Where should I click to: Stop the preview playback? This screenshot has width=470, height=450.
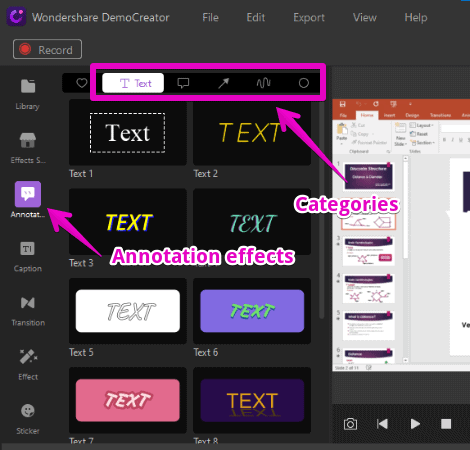click(x=446, y=424)
